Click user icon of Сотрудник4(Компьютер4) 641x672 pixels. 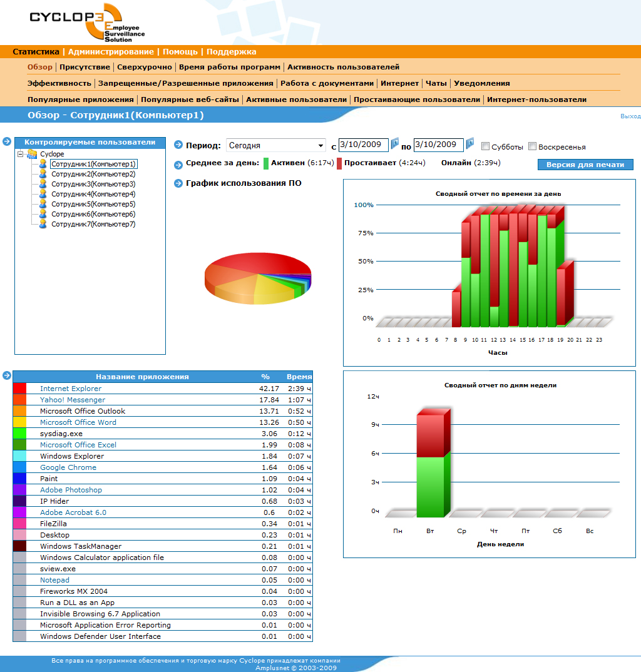(43, 194)
